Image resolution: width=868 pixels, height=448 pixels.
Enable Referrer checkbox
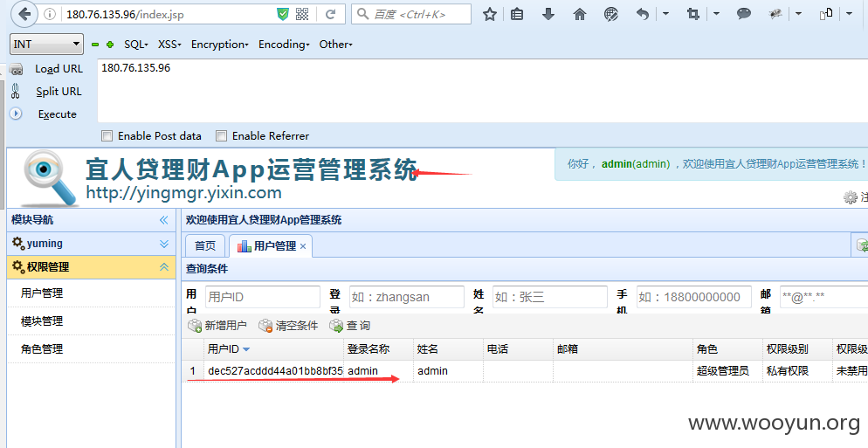222,135
